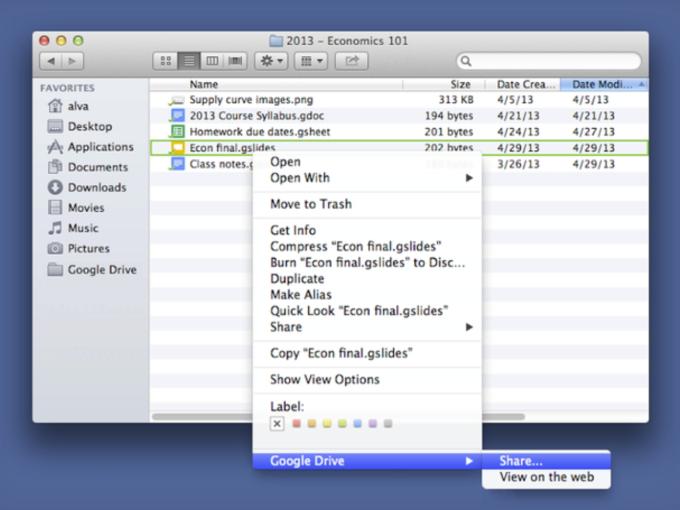Select the Econ final.gslides file icon

point(177,148)
